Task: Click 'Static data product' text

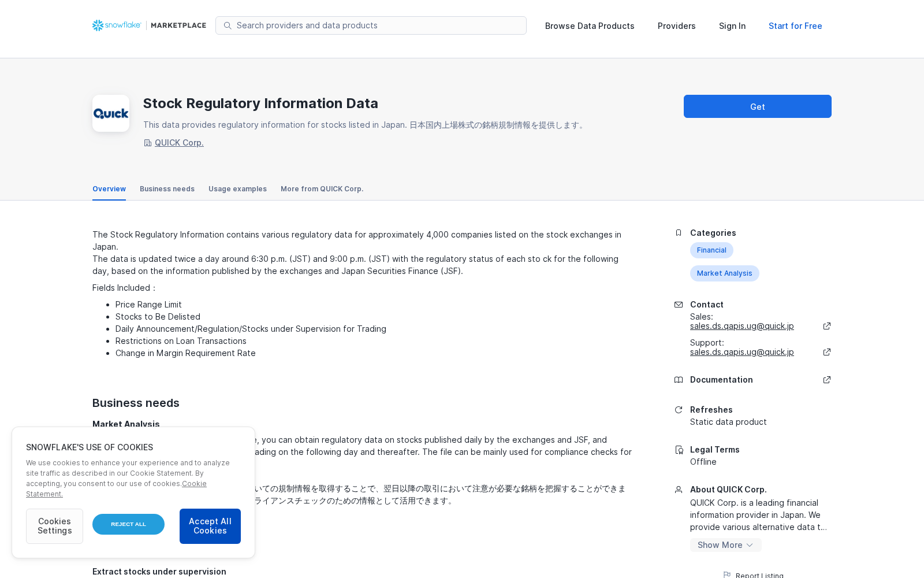Action: 728,422
